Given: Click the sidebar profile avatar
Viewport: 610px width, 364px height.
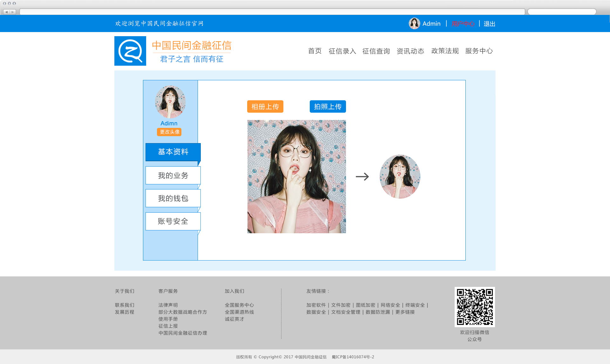Looking at the screenshot, I should 170,102.
